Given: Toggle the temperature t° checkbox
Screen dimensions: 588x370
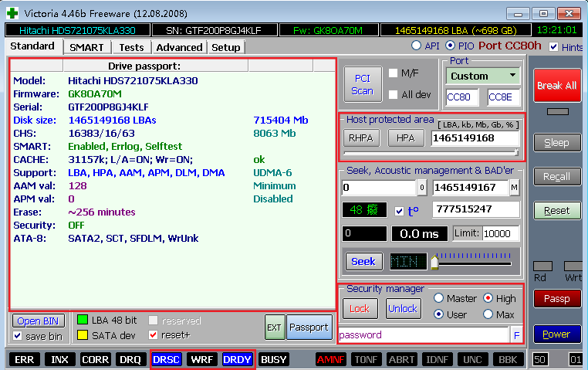Looking at the screenshot, I should [400, 212].
